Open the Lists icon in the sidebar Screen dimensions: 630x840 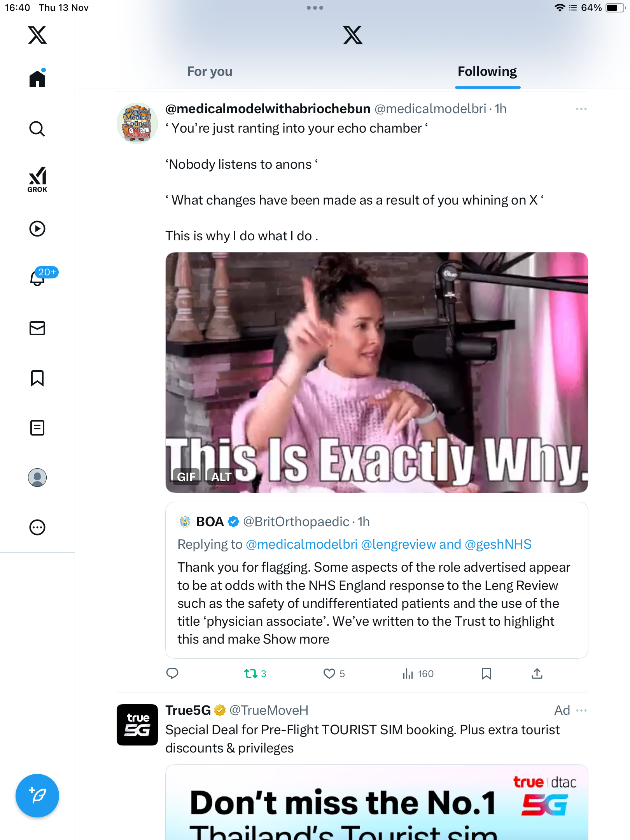pyautogui.click(x=37, y=428)
